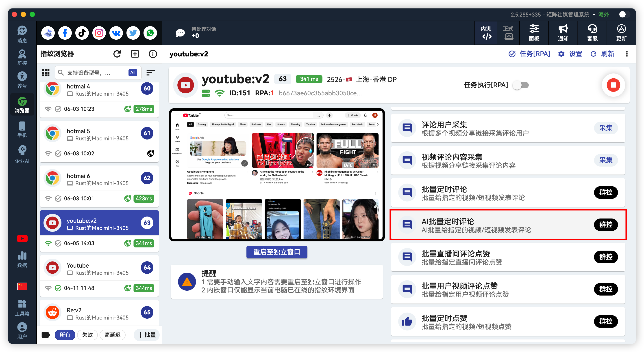
Task: Toggle the All filter badge in search
Action: point(133,73)
